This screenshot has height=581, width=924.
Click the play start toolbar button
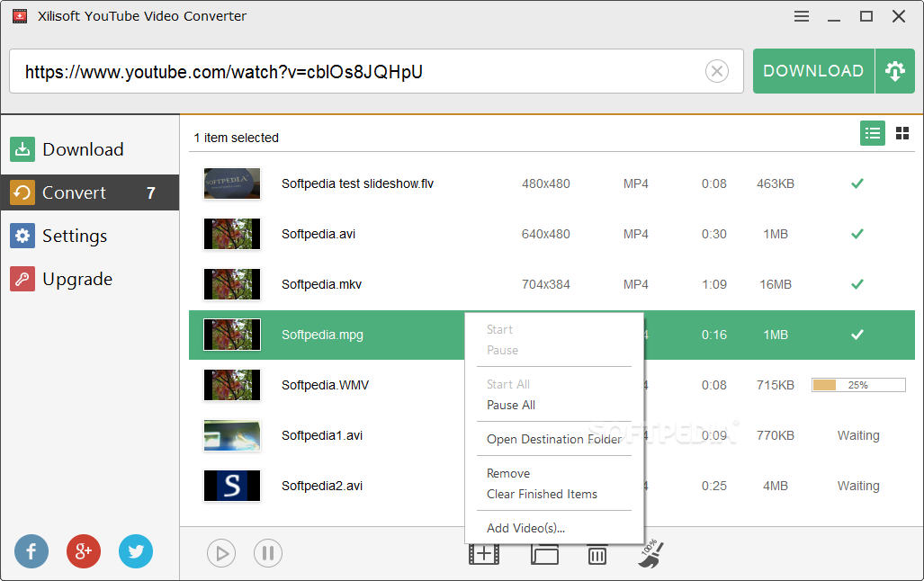221,553
